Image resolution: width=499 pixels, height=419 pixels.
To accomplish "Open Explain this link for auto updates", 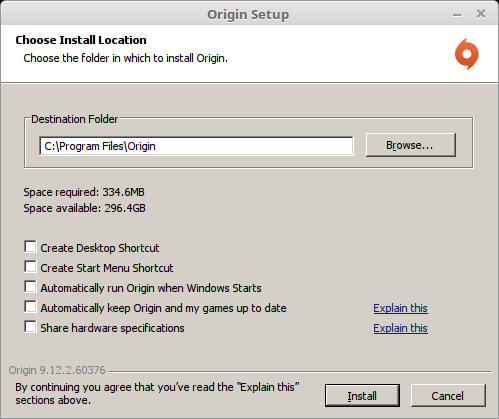I will [x=400, y=308].
